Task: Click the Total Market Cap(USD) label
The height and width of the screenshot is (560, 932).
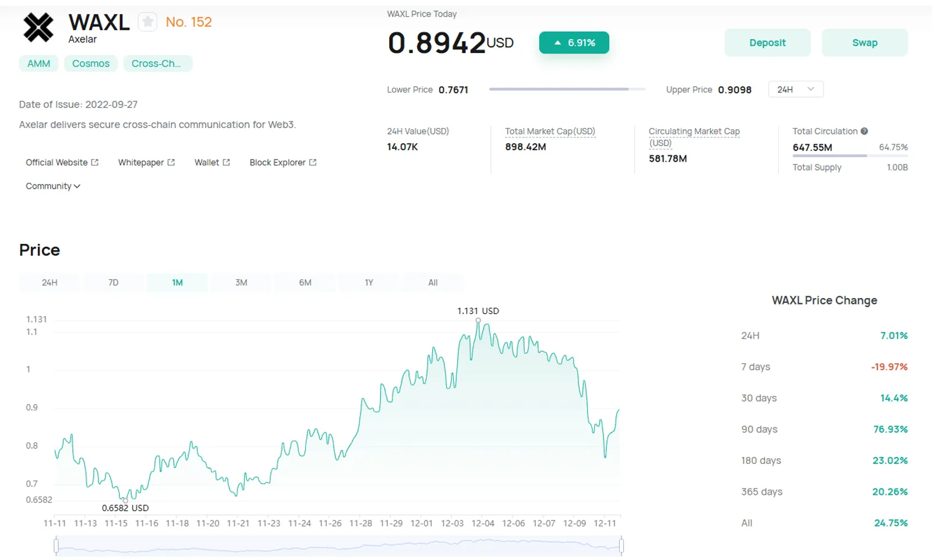Action: pyautogui.click(x=550, y=132)
